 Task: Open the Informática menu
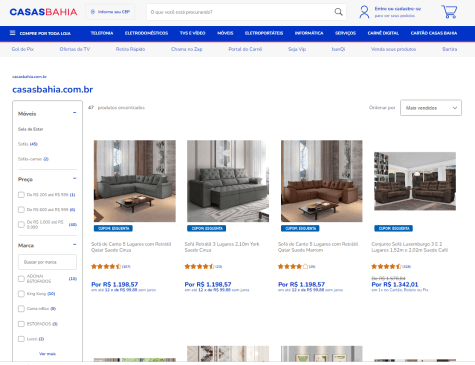click(x=309, y=33)
